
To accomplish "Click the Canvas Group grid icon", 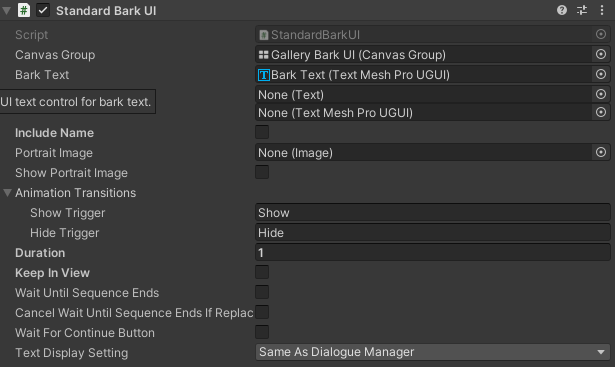I will (264, 55).
